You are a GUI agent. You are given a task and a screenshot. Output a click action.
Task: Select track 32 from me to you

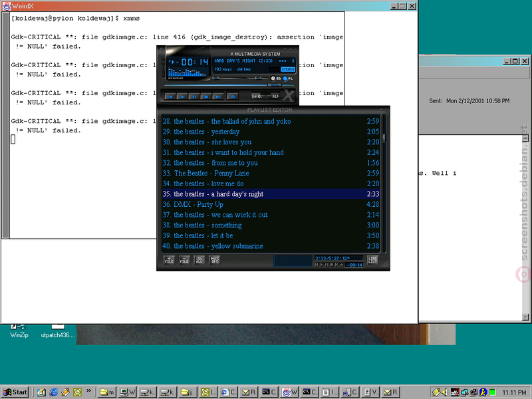click(271, 163)
